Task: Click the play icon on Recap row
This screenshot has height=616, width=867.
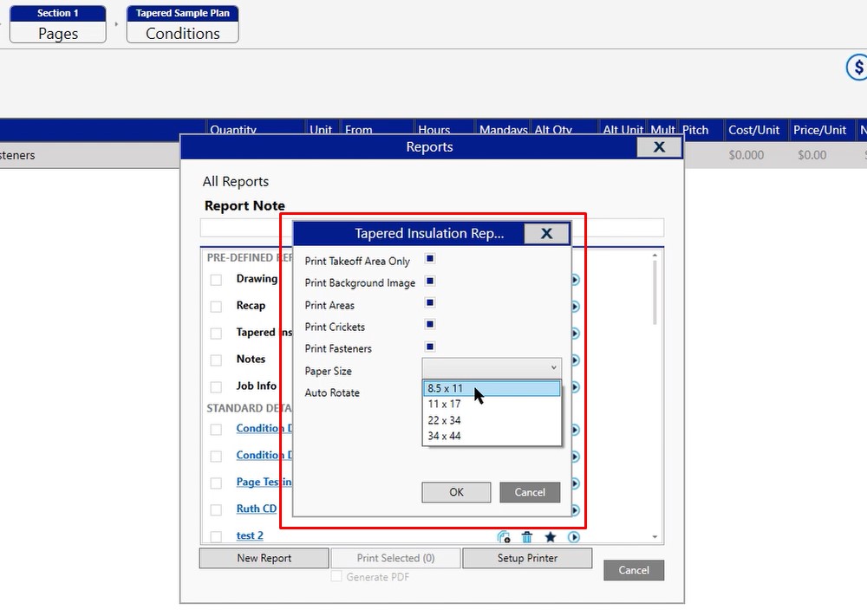Action: pyautogui.click(x=574, y=307)
